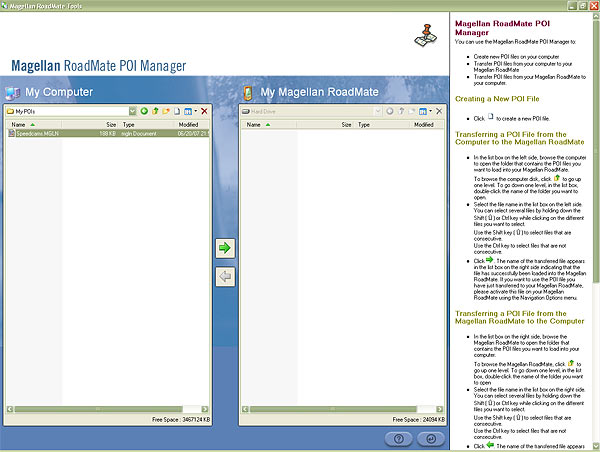Click the "Magellan RoadMate POI Manager" help title
600x452 pixels.
point(502,28)
